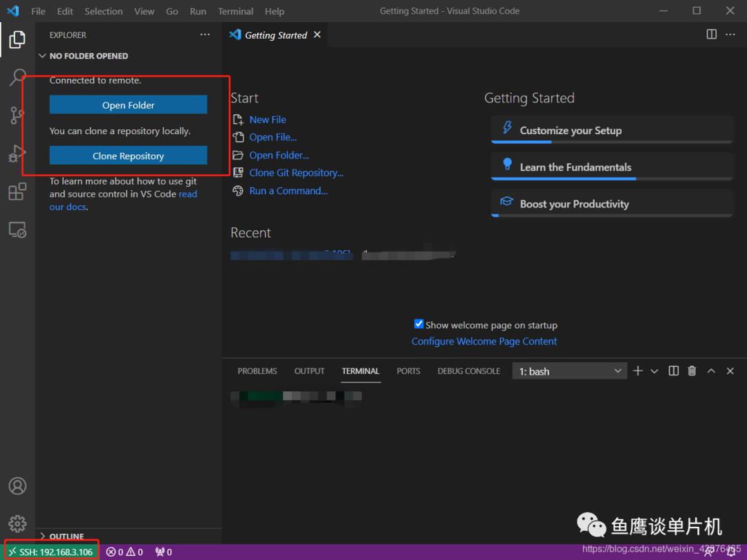Open the launch profile dropdown arrow beside plus
Image resolution: width=747 pixels, height=560 pixels.
click(x=654, y=371)
